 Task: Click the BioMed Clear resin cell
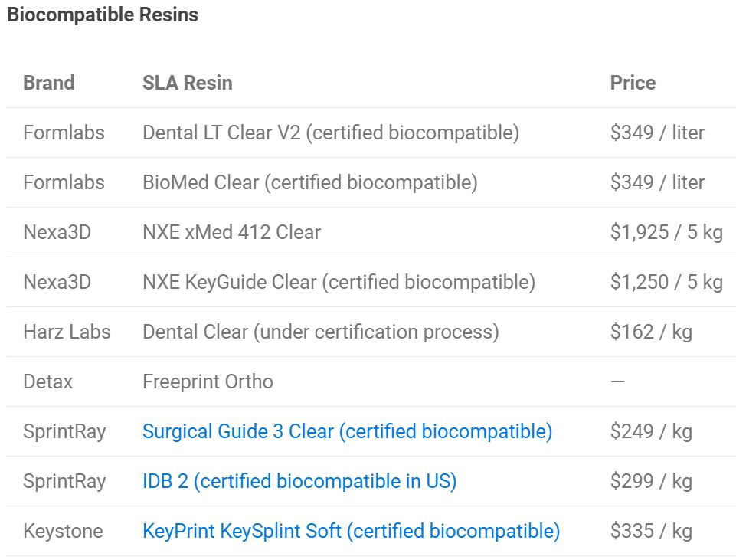[310, 182]
